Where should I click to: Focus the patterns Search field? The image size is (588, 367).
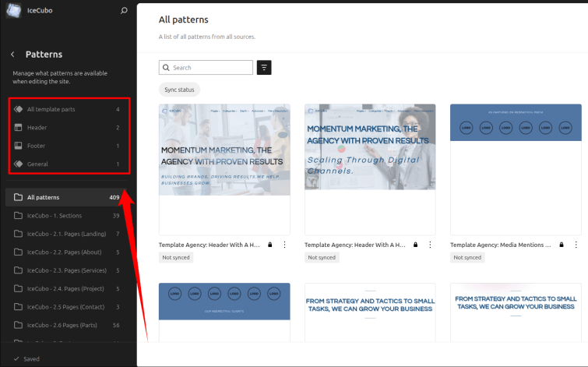[206, 68]
